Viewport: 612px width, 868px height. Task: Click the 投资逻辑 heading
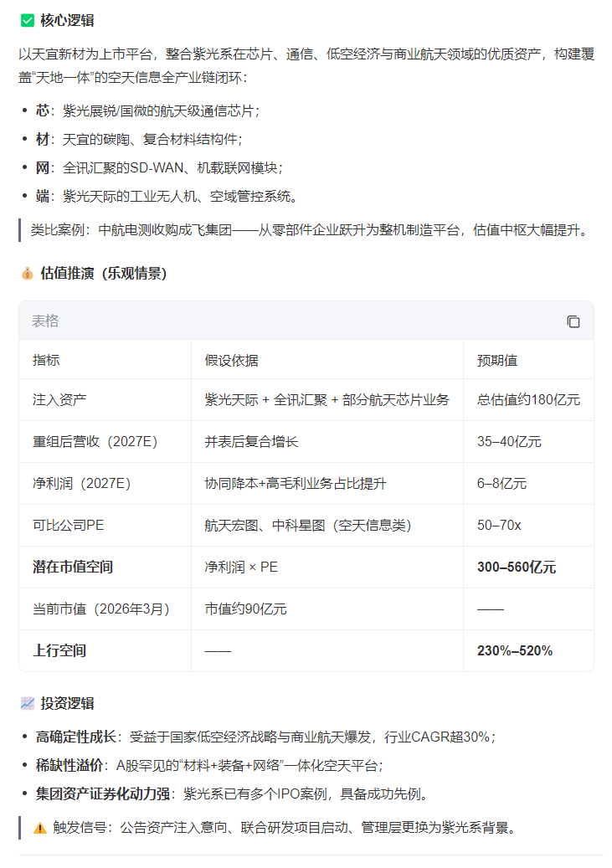pyautogui.click(x=67, y=704)
